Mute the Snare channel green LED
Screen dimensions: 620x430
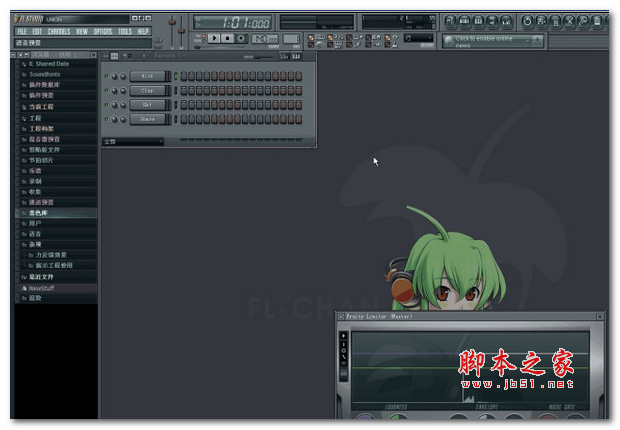106,119
